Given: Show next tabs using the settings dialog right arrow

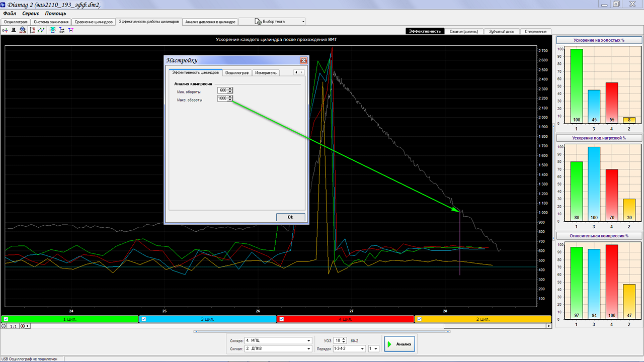Looking at the screenshot, I should pyautogui.click(x=302, y=72).
